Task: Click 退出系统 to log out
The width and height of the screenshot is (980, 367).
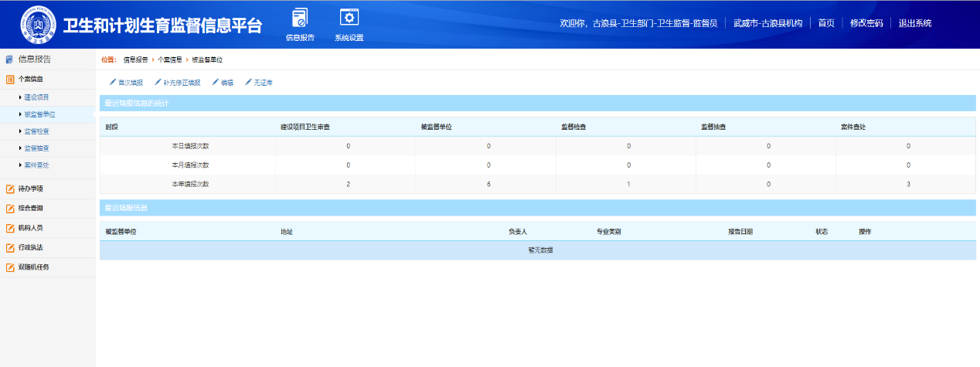Action: tap(914, 23)
